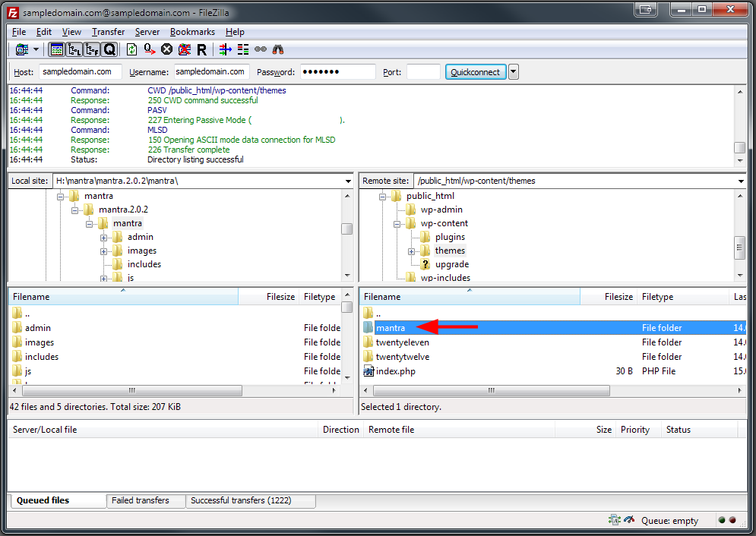The height and width of the screenshot is (536, 756).
Task: Click the parent folder icon in remote list
Action: coord(369,313)
